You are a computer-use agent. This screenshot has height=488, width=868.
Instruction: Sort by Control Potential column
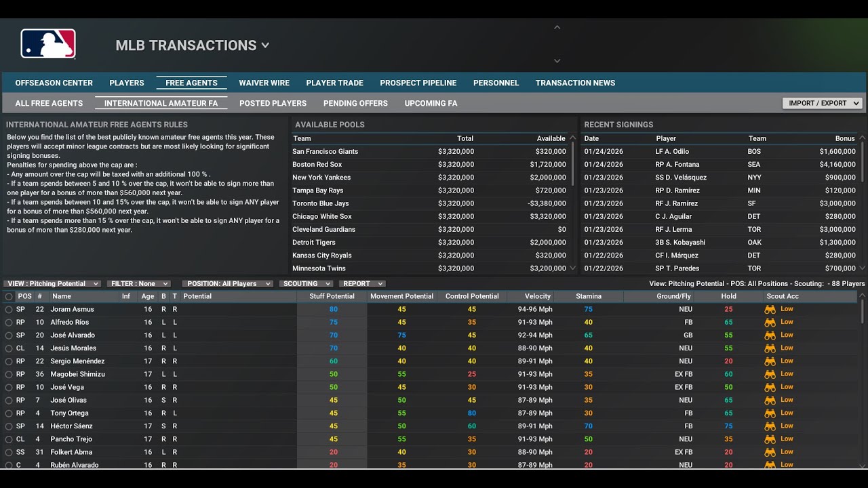[x=472, y=296]
